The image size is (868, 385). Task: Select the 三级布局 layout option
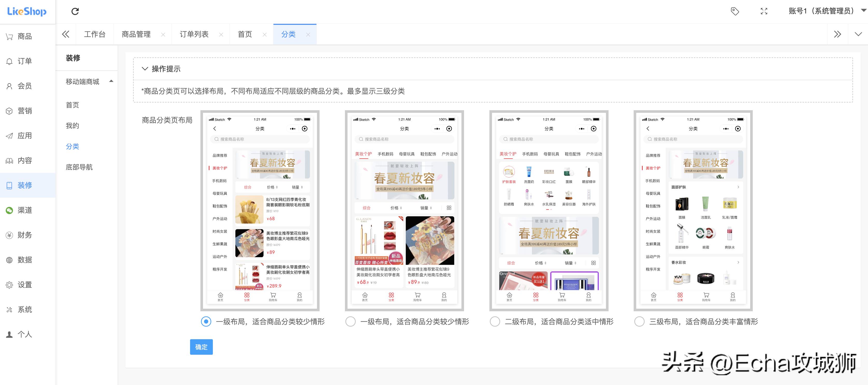(639, 322)
